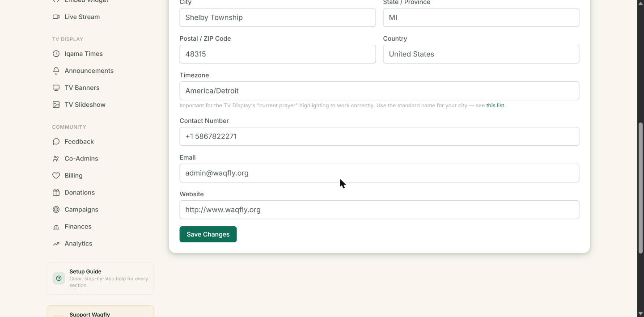The height and width of the screenshot is (317, 644).
Task: Save Changes to mosque details
Action: (208, 234)
